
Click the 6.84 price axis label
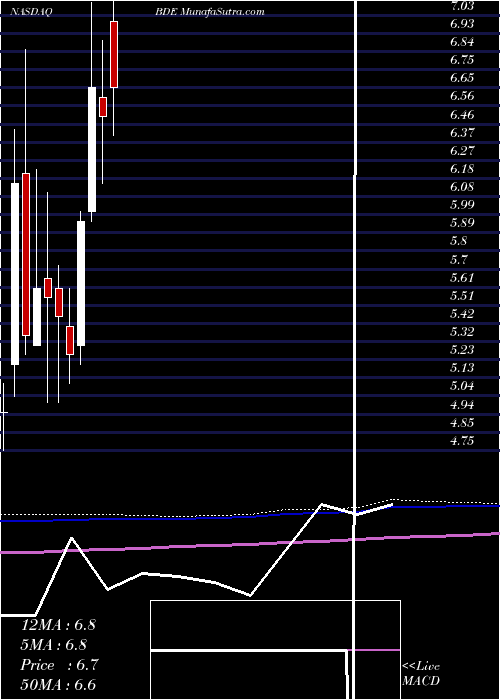click(462, 42)
